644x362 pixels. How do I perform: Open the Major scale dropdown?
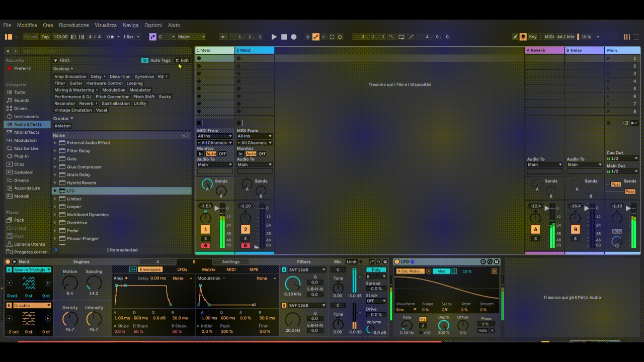(x=191, y=37)
